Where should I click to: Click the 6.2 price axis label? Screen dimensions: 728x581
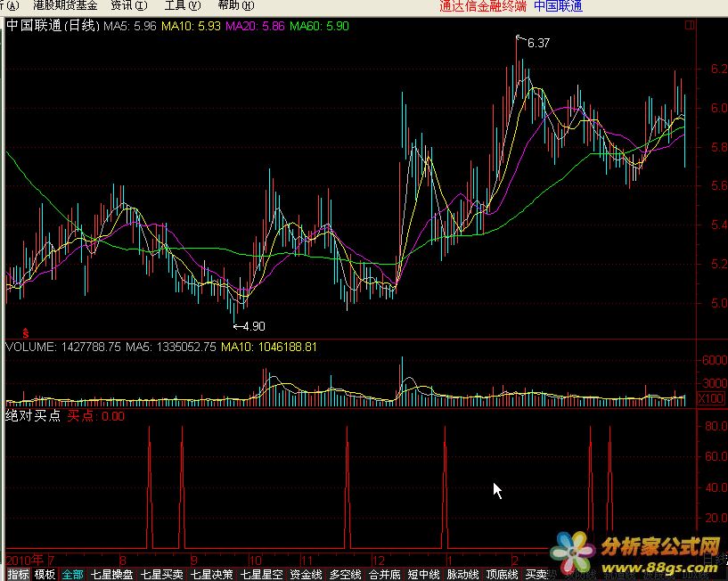point(718,69)
